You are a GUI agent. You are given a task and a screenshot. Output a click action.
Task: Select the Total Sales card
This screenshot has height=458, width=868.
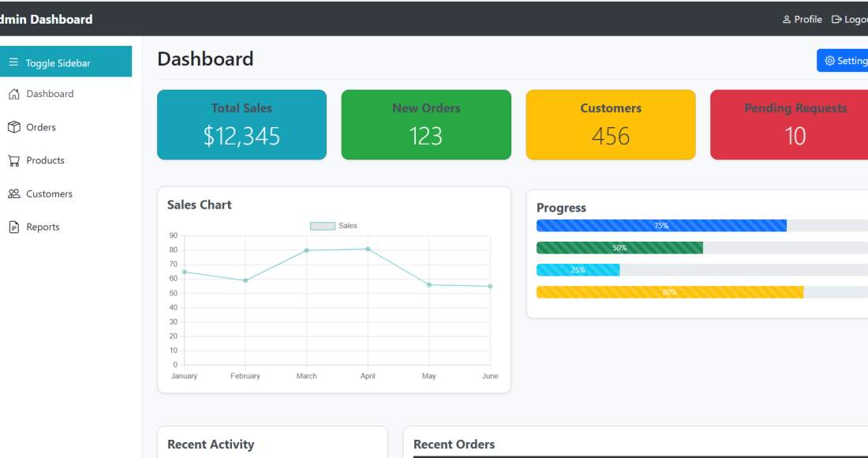point(241,125)
